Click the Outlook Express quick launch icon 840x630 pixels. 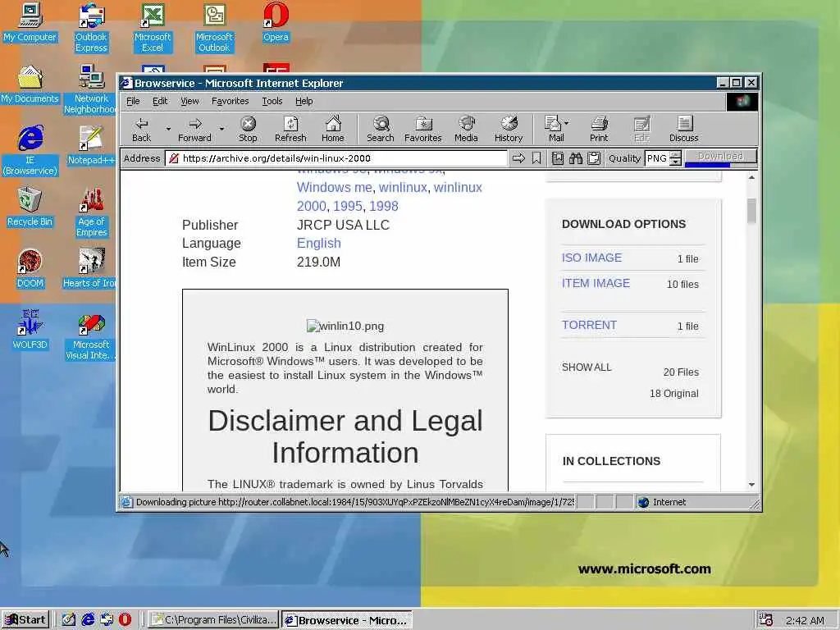107,619
